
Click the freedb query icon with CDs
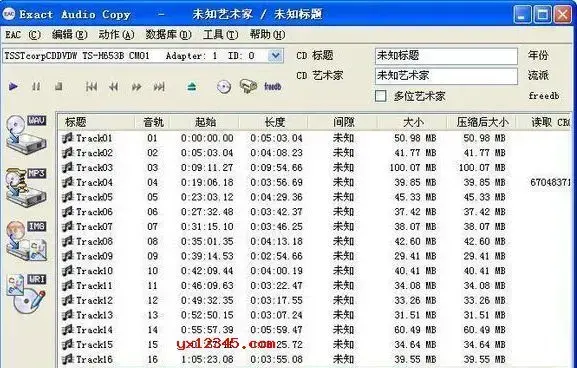248,86
